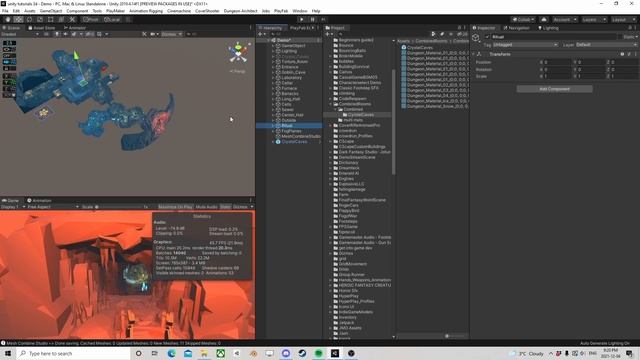Open the Collab dropdown

[523, 20]
